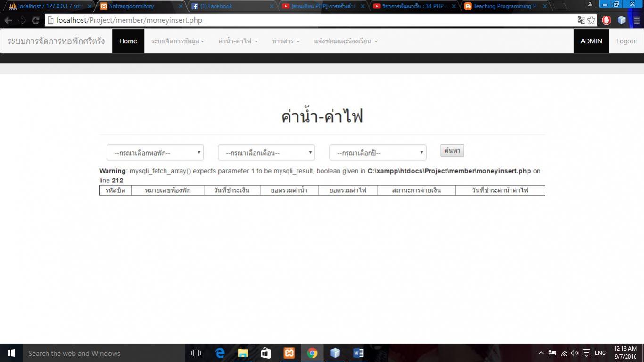Click the Home navbar item
The image size is (644, 362).
tap(128, 41)
